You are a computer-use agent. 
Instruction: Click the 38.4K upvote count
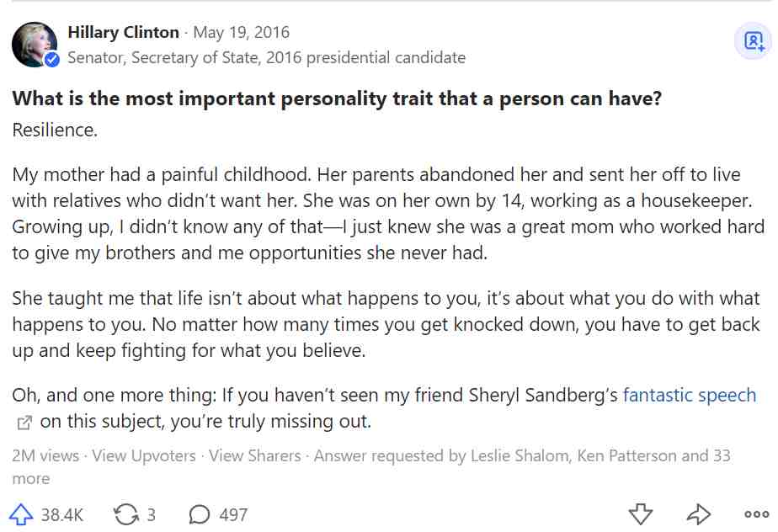(62, 515)
